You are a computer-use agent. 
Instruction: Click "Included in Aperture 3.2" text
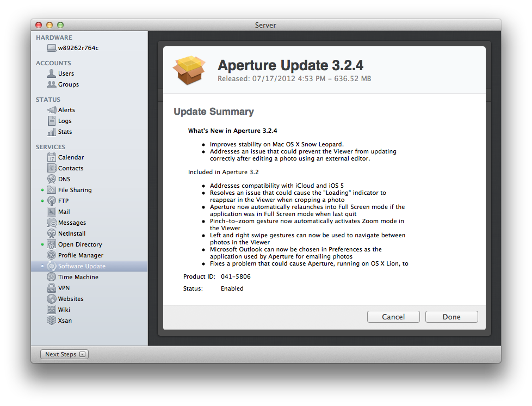point(223,172)
